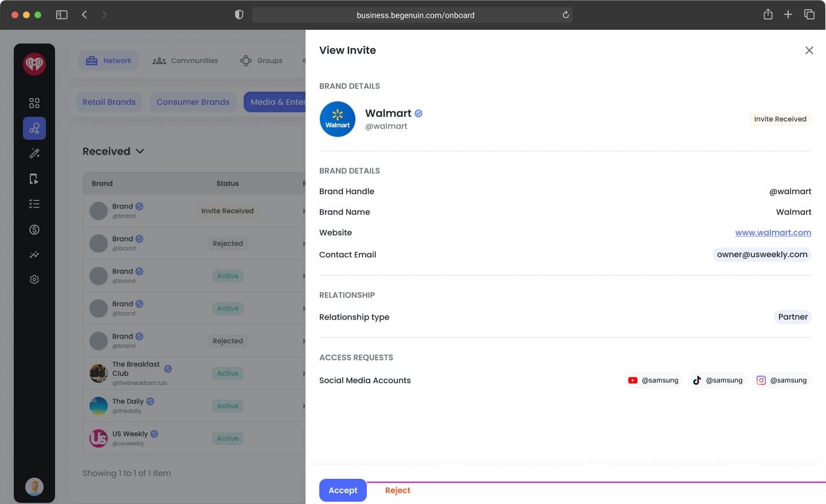Image resolution: width=826 pixels, height=504 pixels.
Task: Click the US Weekly logo thumbnail
Action: [99, 438]
